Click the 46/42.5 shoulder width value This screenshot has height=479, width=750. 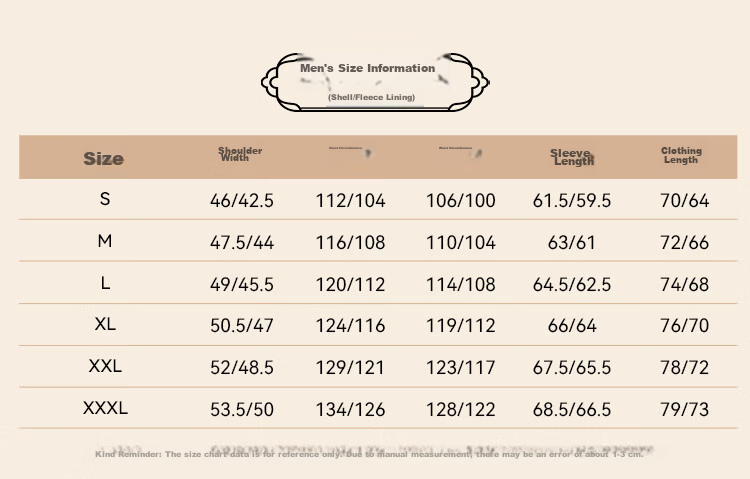242,201
